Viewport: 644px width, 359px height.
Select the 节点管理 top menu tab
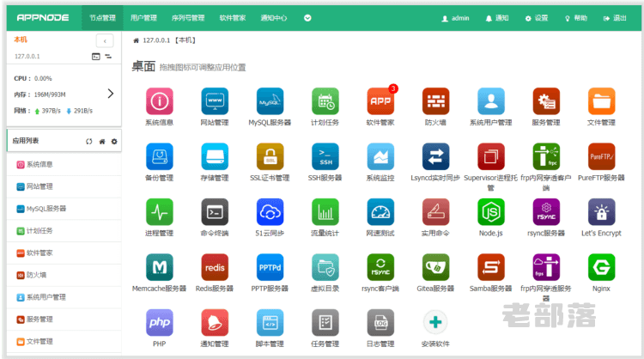tap(102, 18)
